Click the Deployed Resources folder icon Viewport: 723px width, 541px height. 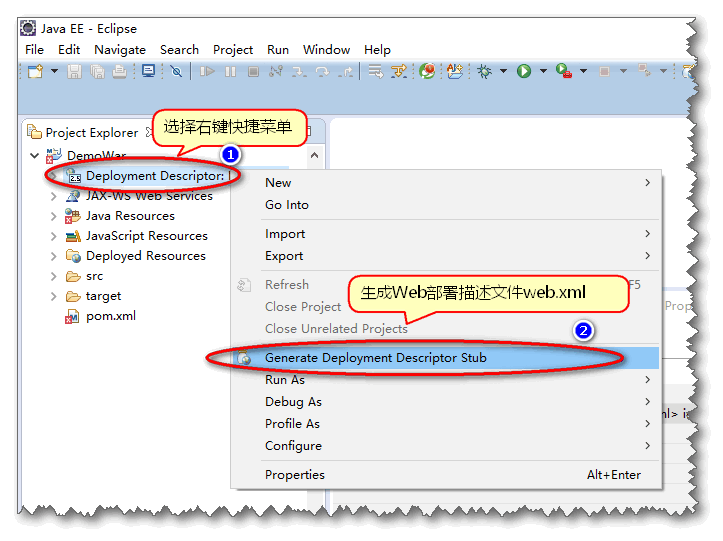[73, 256]
